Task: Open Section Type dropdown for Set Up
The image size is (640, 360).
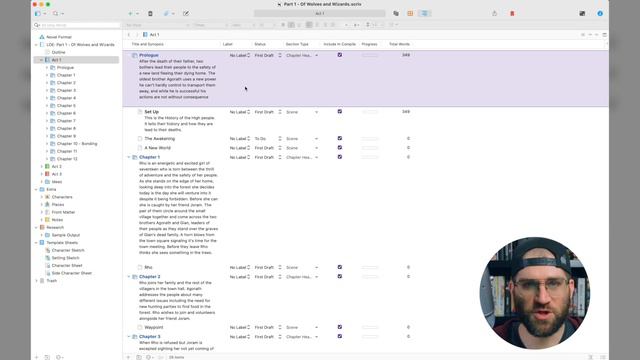Action: 302,112
